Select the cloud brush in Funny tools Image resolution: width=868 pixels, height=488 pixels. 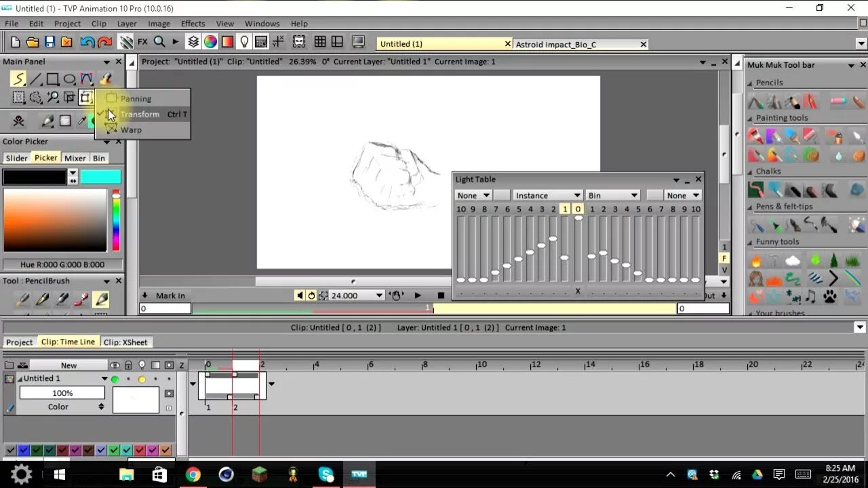793,260
